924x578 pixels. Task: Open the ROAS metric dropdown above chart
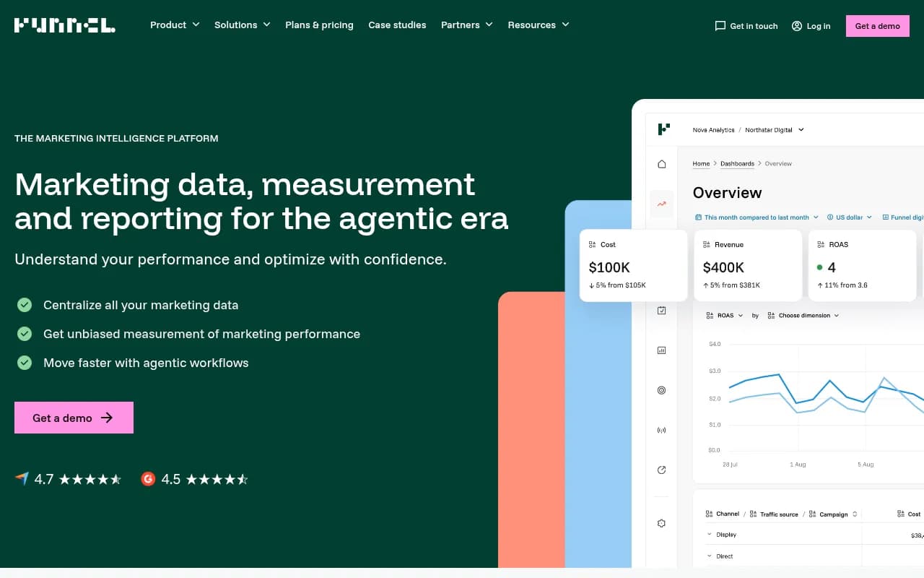[725, 316]
